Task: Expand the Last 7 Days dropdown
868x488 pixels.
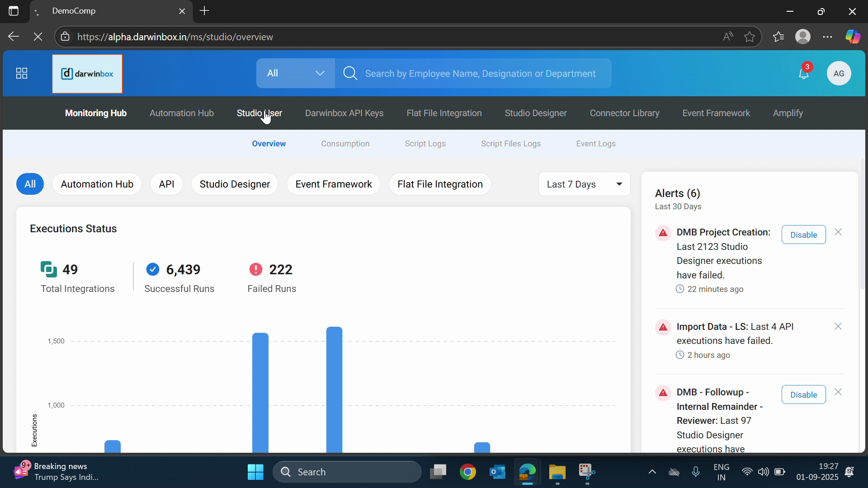Action: [x=584, y=184]
